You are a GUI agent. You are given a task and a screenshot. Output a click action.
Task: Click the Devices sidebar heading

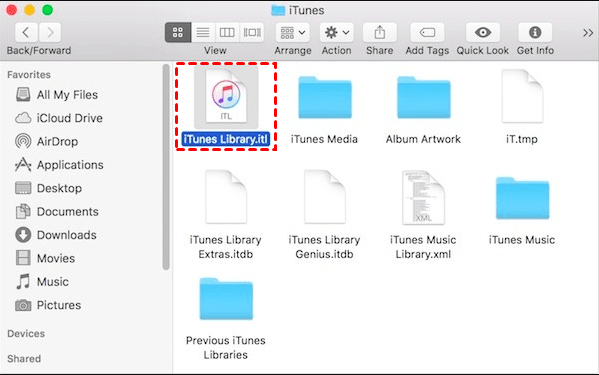(26, 334)
